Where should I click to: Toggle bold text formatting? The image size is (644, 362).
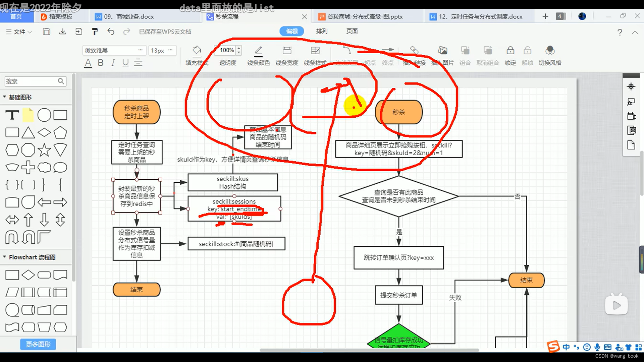point(100,63)
